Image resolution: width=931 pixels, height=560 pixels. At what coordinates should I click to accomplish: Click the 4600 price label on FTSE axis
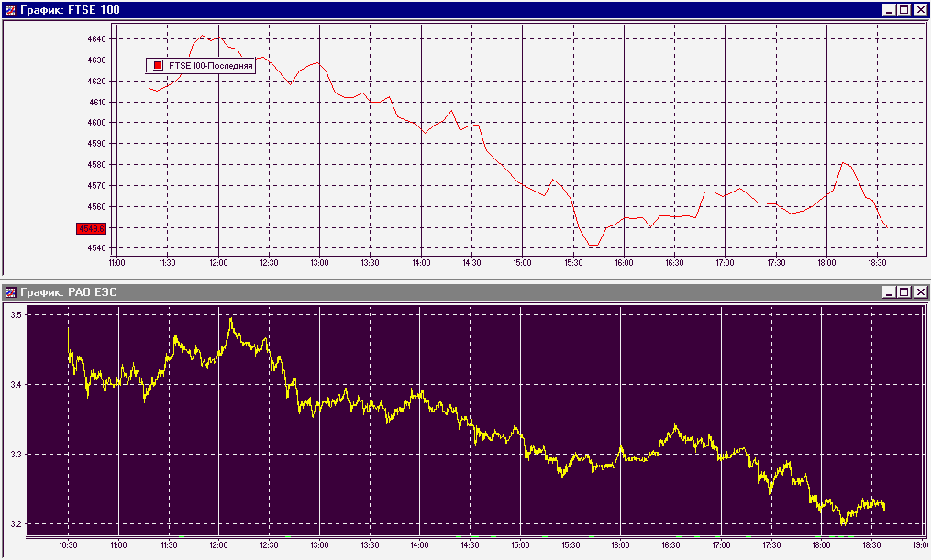pyautogui.click(x=97, y=123)
